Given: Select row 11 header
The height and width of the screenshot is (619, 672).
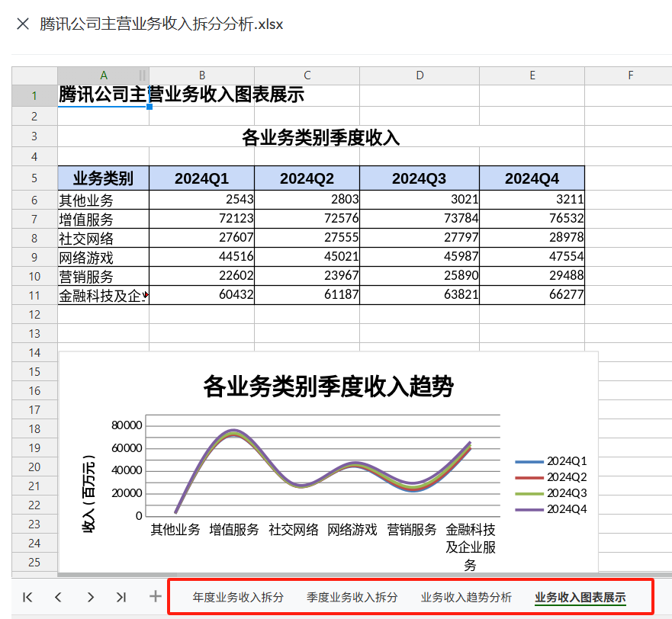Looking at the screenshot, I should click(35, 296).
